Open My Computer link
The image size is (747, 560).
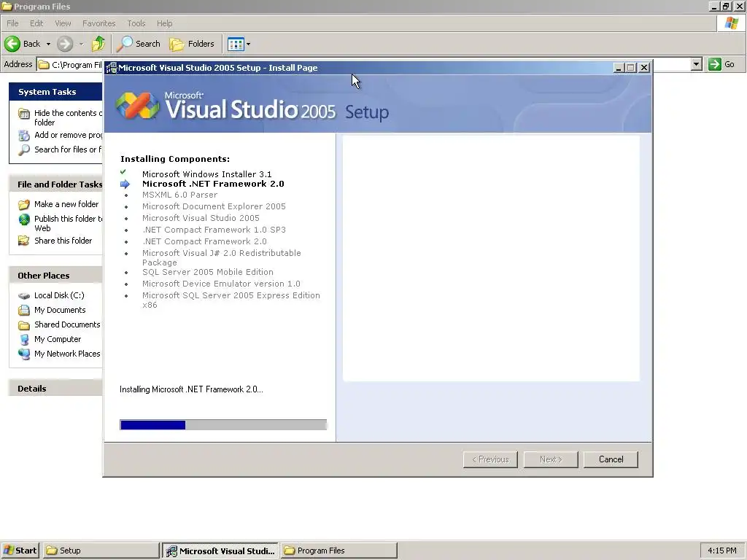(58, 339)
